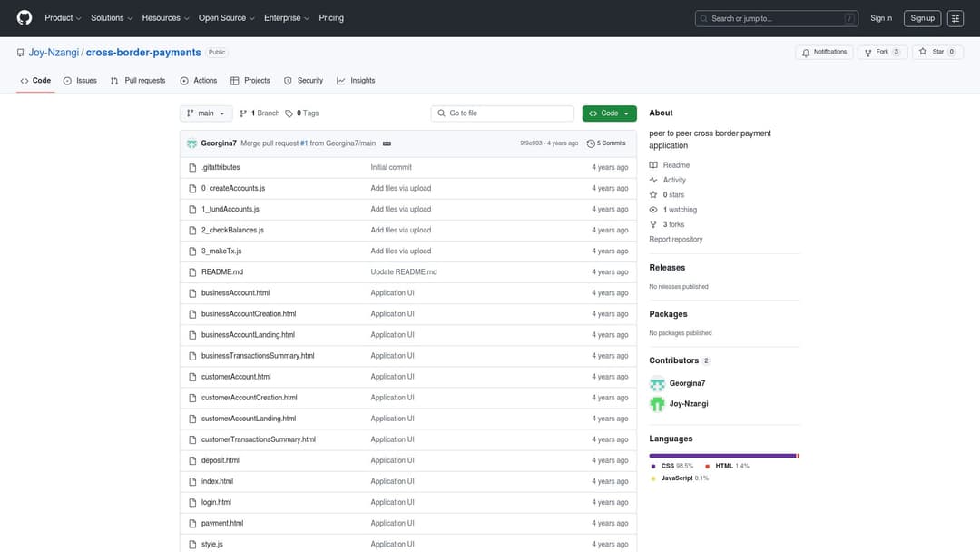Open the cross-border-payments repository link
Screen dimensions: 980x552
143,53
